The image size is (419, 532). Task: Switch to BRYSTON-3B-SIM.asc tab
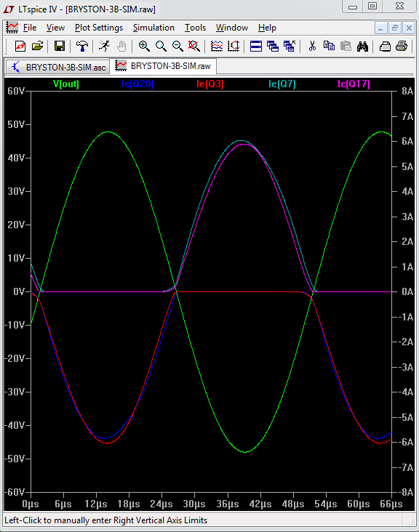pyautogui.click(x=58, y=67)
